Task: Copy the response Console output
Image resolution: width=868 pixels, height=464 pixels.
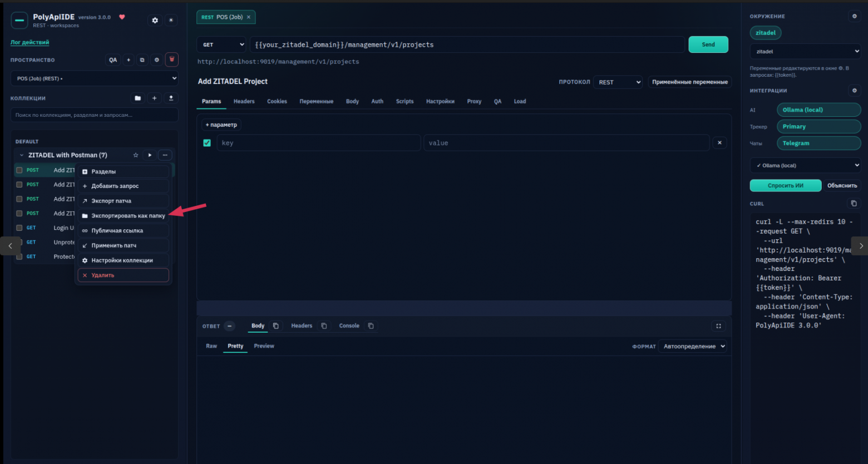Action: point(371,326)
